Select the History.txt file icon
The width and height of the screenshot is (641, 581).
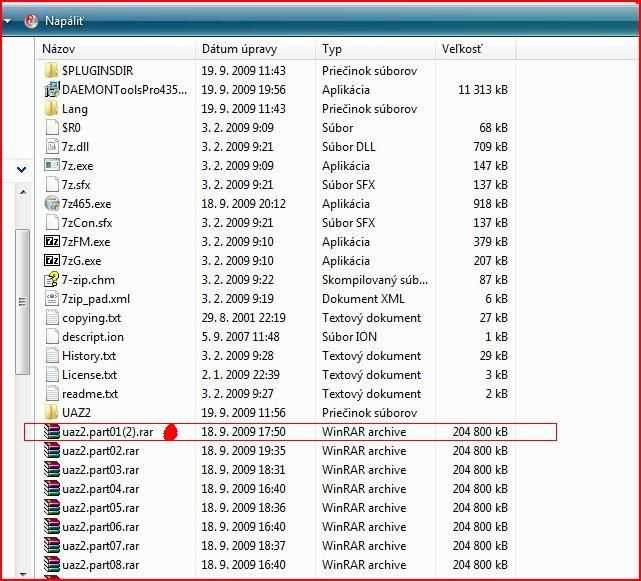coord(52,356)
